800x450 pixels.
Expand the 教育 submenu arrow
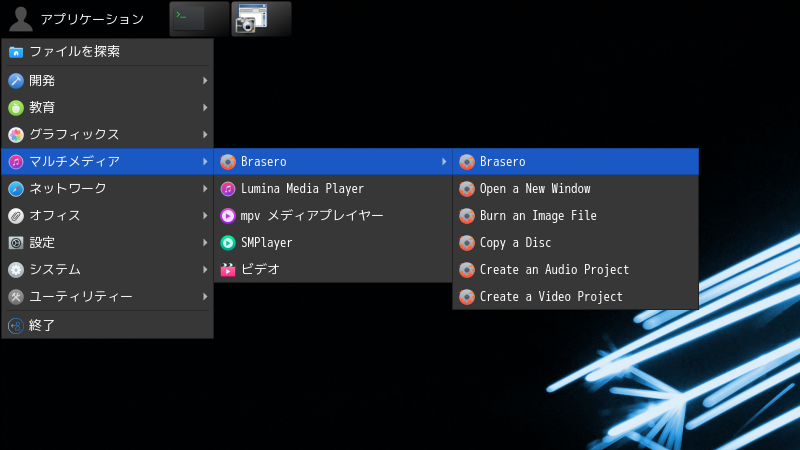(x=205, y=108)
